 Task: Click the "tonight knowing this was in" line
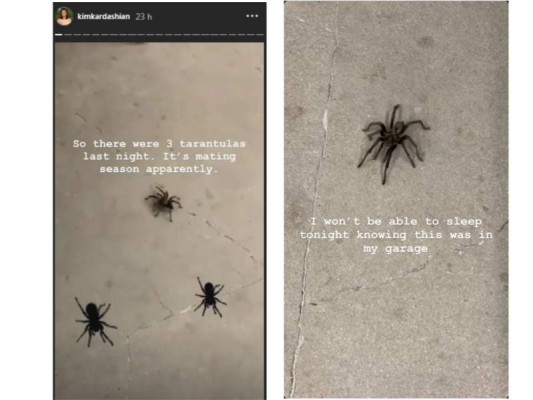[396, 235]
